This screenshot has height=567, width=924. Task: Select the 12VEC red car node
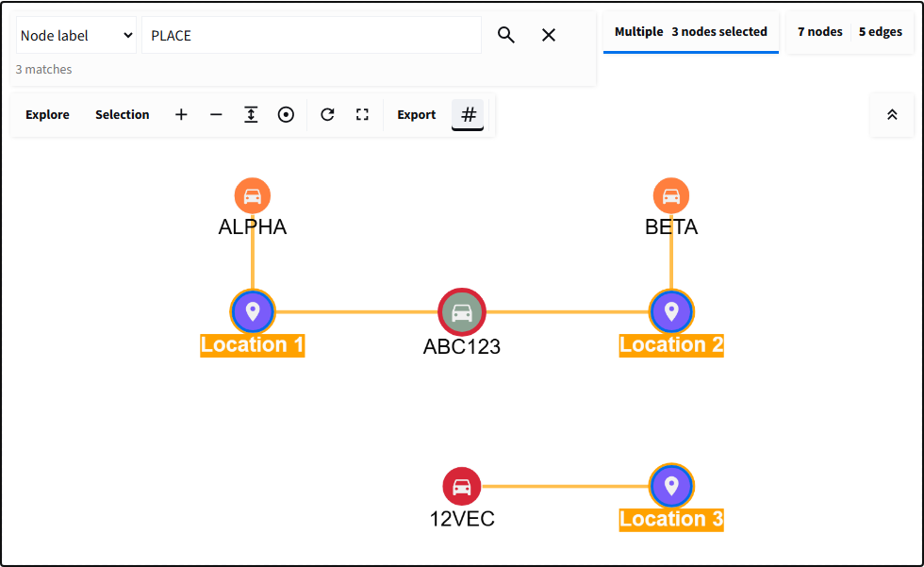click(462, 486)
